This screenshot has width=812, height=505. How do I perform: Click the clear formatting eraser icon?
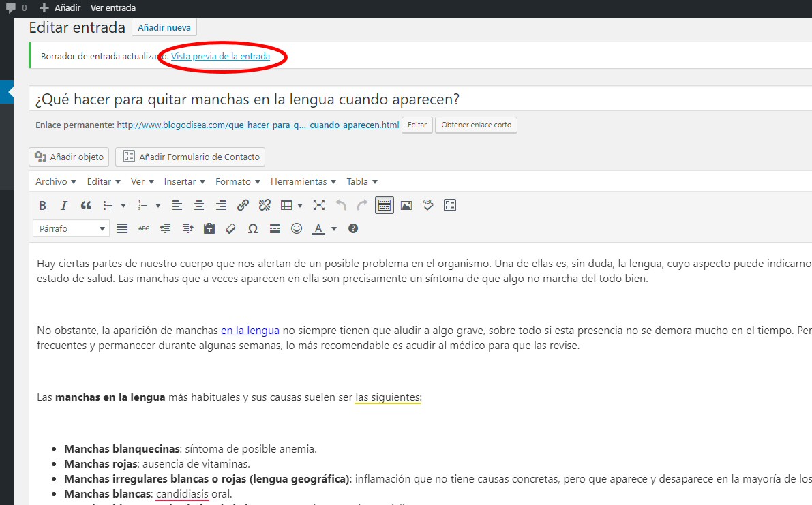pyautogui.click(x=230, y=229)
